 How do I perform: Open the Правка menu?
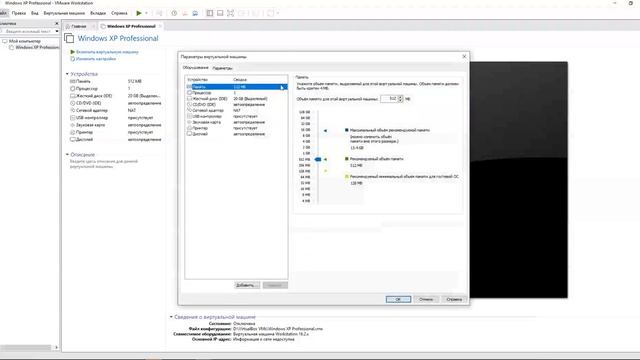point(19,13)
